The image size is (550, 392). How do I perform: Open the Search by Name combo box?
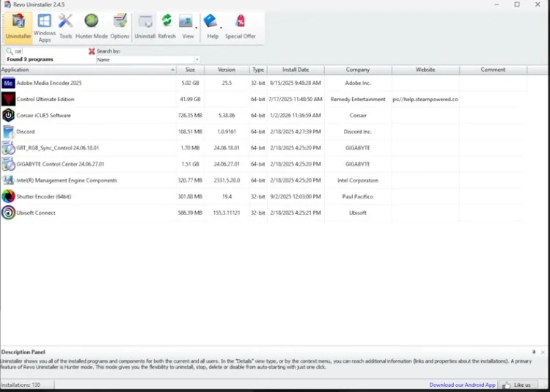[x=147, y=59]
